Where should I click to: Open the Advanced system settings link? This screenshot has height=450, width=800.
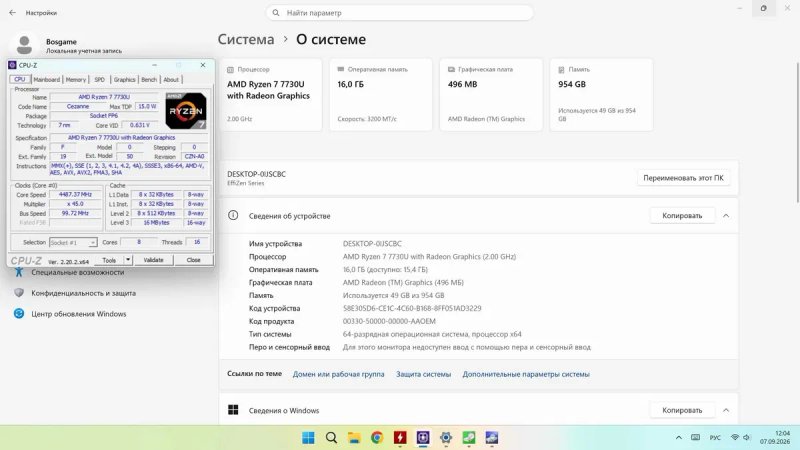coord(526,374)
